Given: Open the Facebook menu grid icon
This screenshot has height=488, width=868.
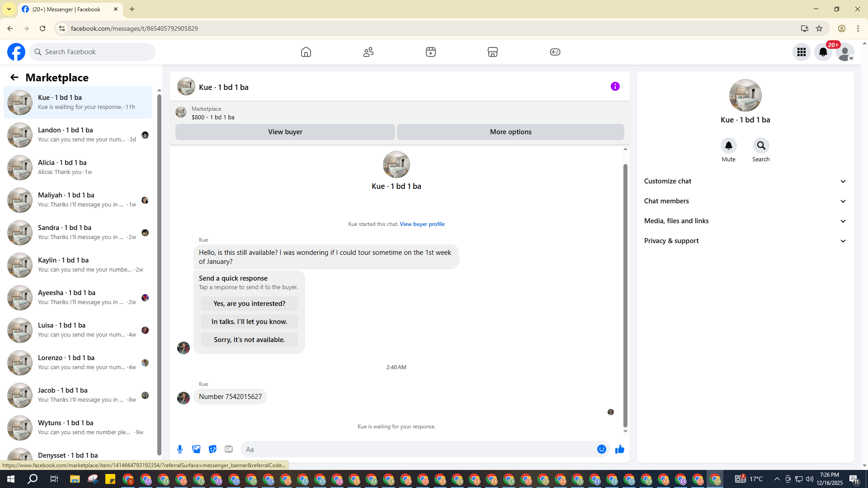Looking at the screenshot, I should point(802,52).
